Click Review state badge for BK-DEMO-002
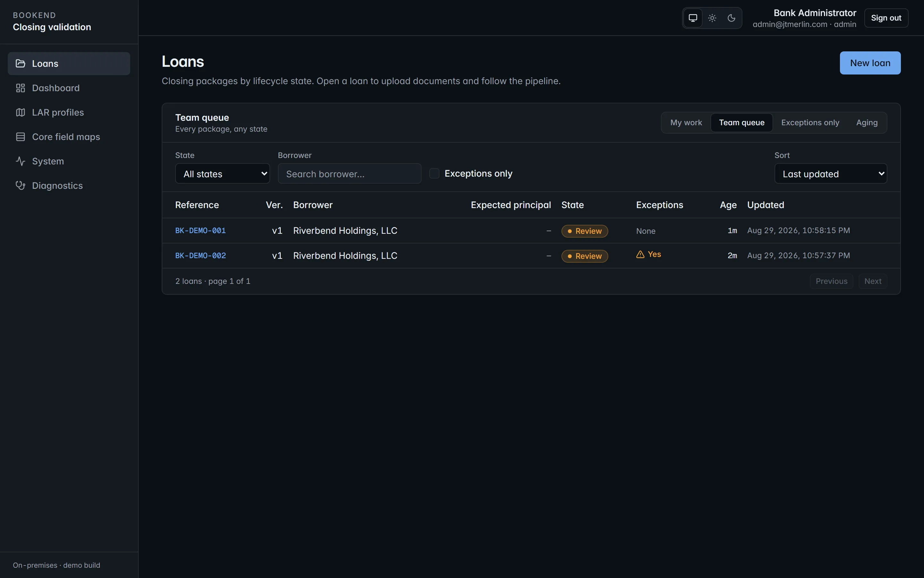This screenshot has width=924, height=578. (585, 256)
